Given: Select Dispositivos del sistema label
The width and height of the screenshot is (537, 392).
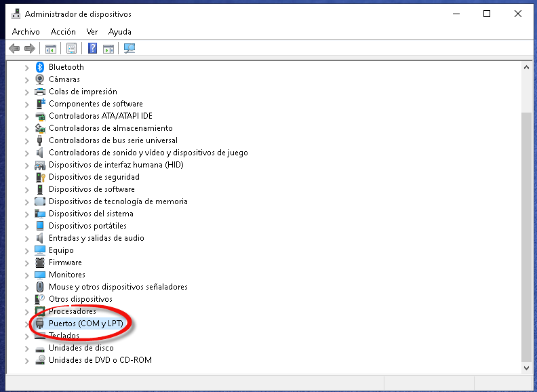Looking at the screenshot, I should 91,214.
